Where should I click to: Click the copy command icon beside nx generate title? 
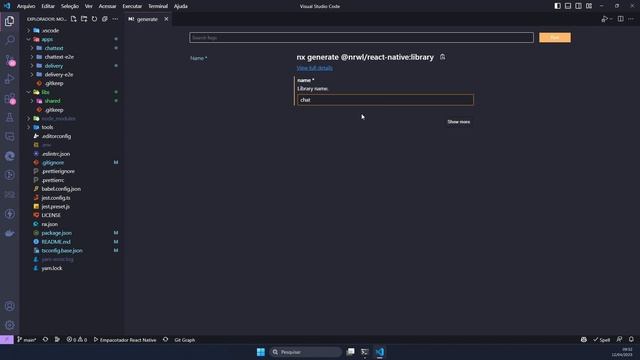[442, 57]
